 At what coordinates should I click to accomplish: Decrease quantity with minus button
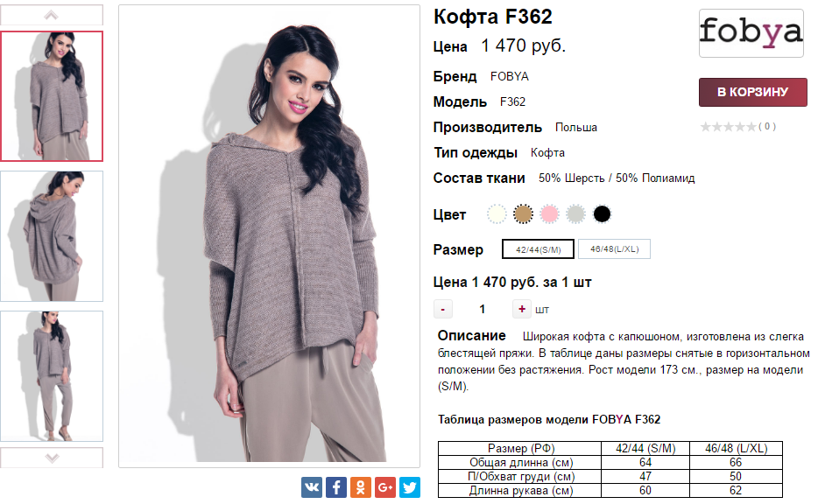pos(443,309)
